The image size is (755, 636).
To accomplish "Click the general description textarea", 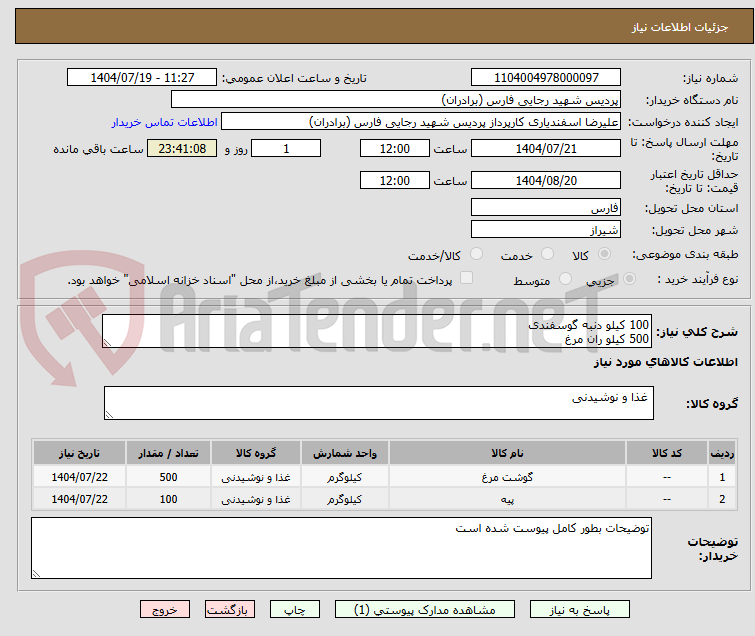I will point(377,331).
